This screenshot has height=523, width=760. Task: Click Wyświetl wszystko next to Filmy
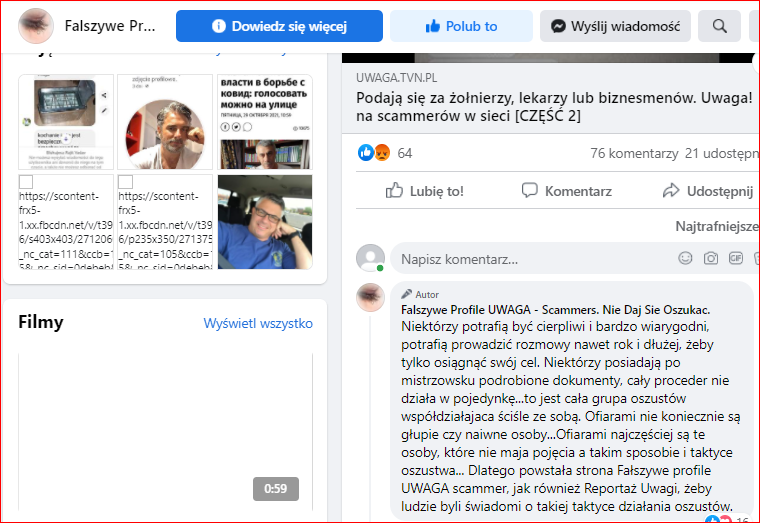click(258, 323)
